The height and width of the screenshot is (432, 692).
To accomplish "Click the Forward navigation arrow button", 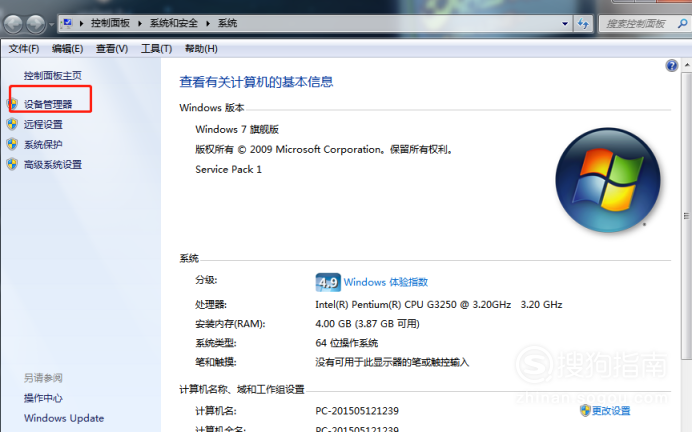I will click(x=35, y=24).
